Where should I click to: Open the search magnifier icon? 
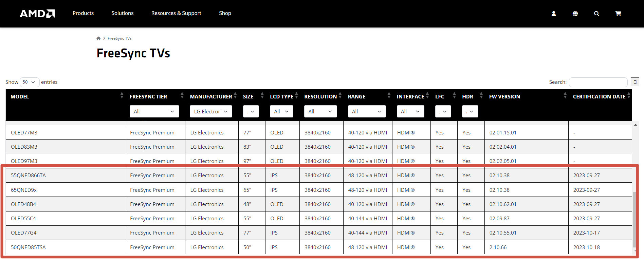(x=596, y=14)
